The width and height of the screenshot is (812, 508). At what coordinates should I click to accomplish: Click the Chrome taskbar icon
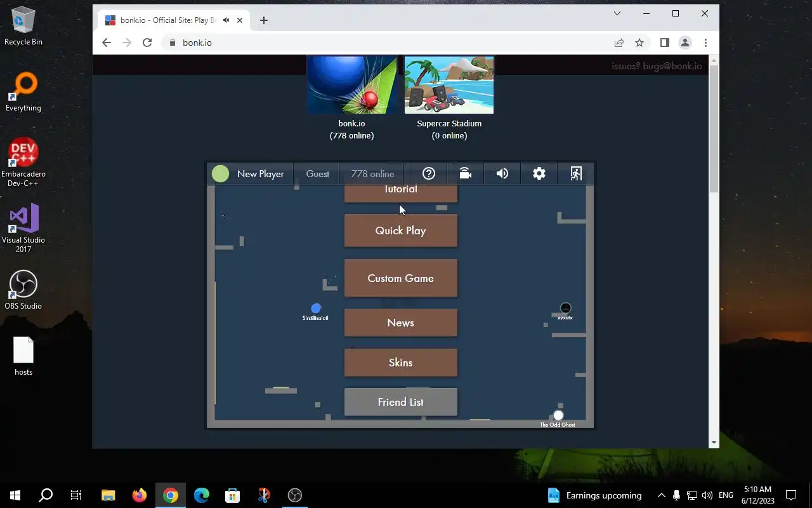(170, 495)
